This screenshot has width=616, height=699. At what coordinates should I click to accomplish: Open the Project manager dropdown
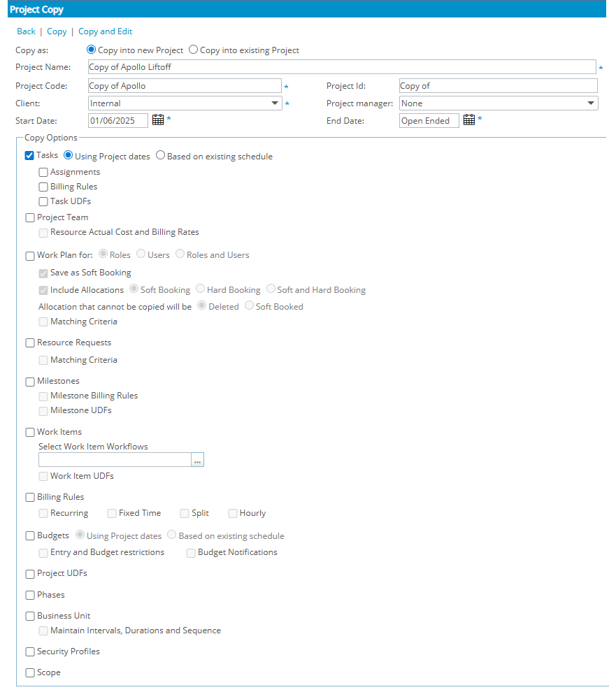coord(591,103)
